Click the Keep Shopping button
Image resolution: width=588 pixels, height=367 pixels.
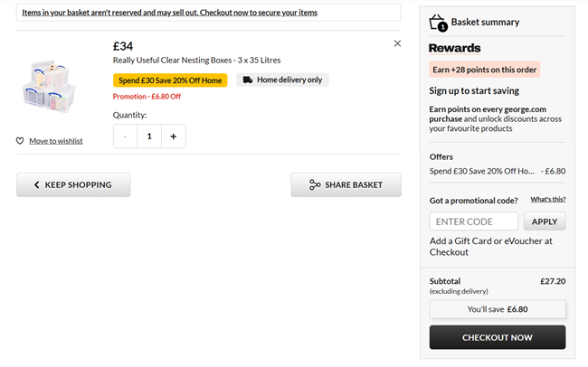tap(73, 184)
